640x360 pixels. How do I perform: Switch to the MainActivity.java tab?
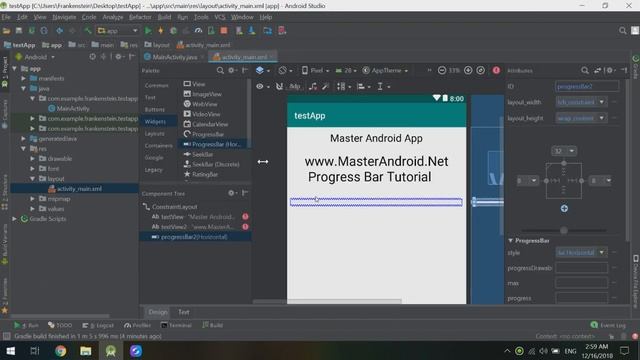coord(174,57)
